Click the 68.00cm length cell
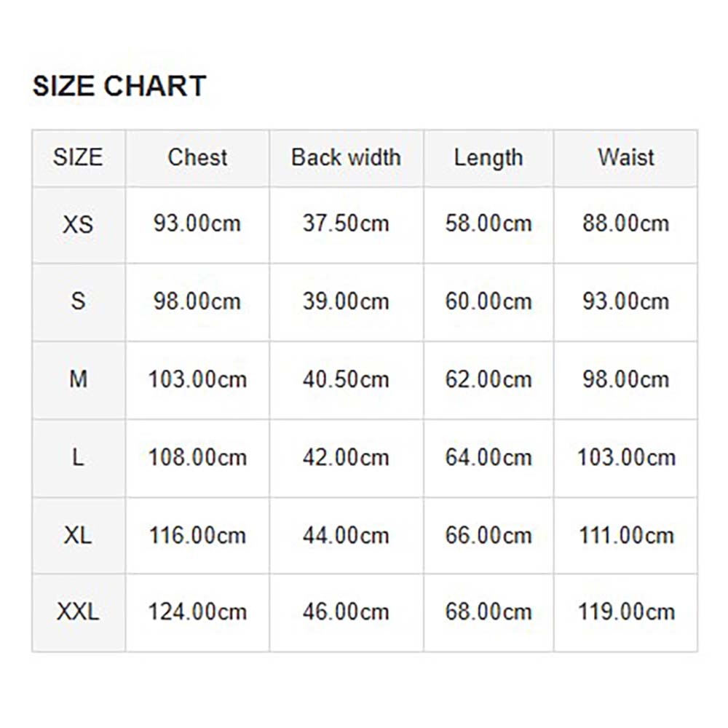 [488, 612]
